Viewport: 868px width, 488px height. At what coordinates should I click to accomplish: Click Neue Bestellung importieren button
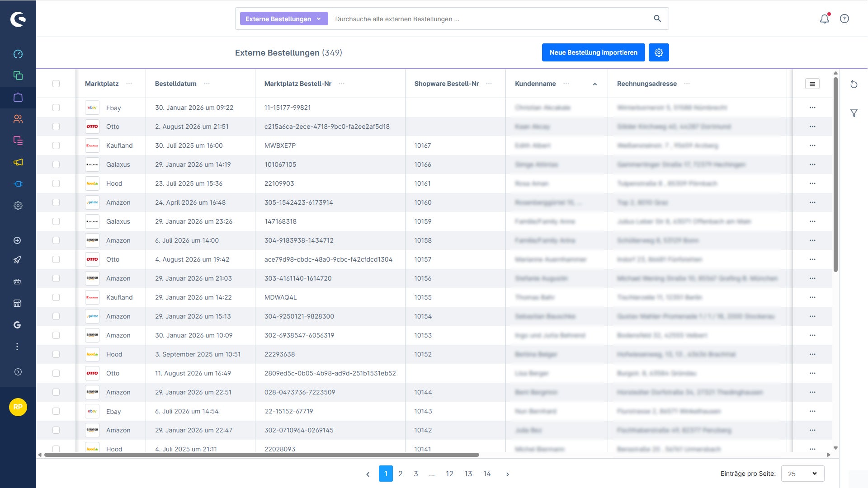[x=593, y=52]
